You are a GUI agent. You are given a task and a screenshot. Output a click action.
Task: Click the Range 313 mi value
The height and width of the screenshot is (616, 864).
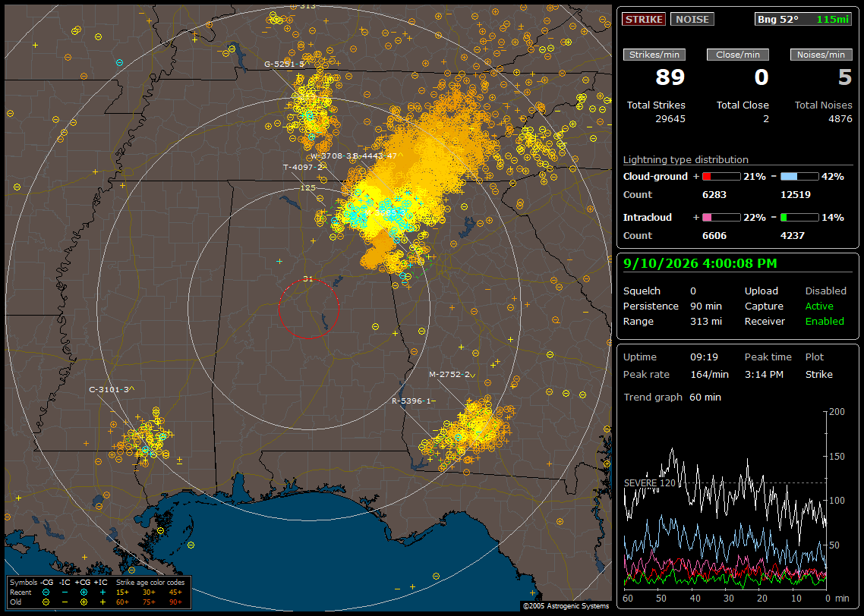706,322
